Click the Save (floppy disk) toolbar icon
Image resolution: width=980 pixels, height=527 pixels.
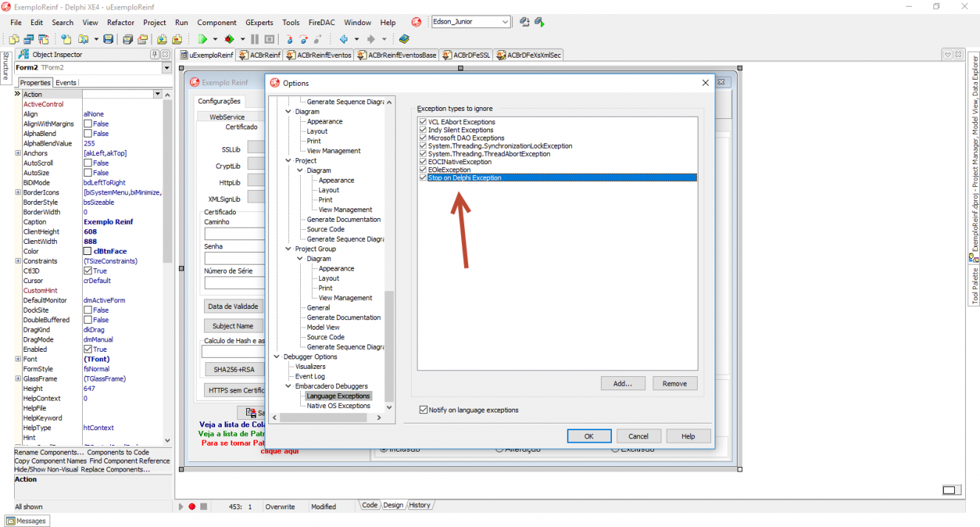[x=109, y=39]
